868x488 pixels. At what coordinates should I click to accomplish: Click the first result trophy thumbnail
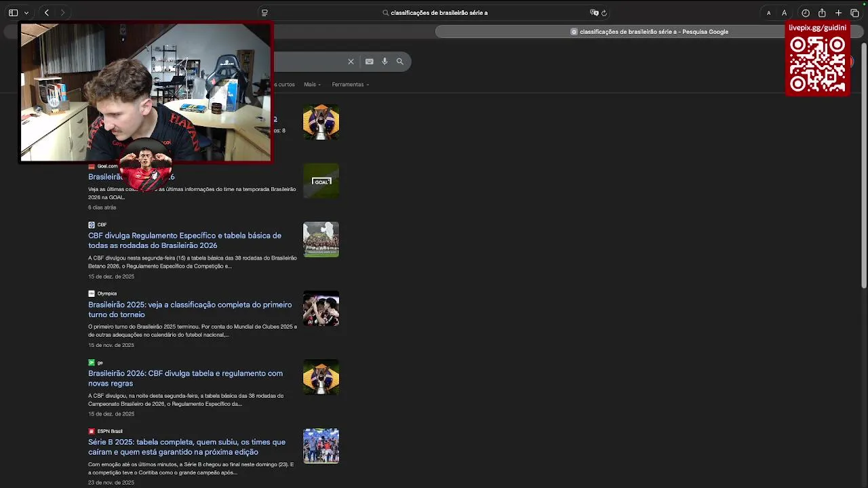pos(321,122)
